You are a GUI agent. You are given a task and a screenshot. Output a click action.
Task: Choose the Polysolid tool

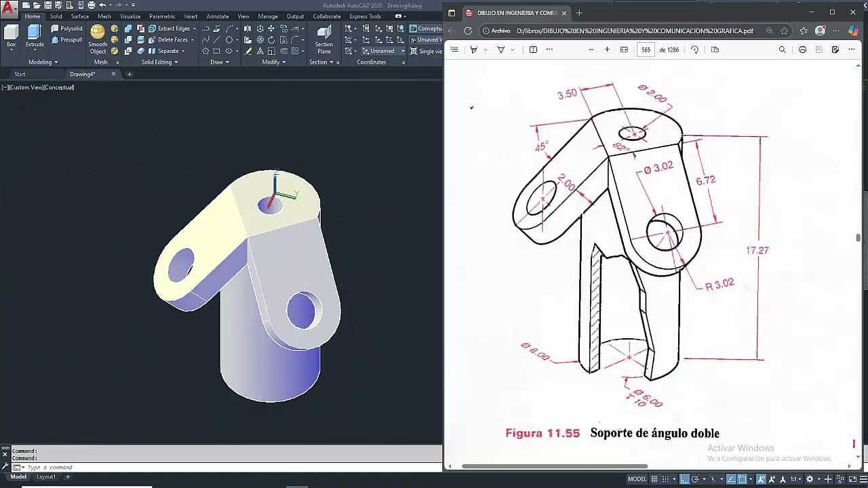click(66, 28)
